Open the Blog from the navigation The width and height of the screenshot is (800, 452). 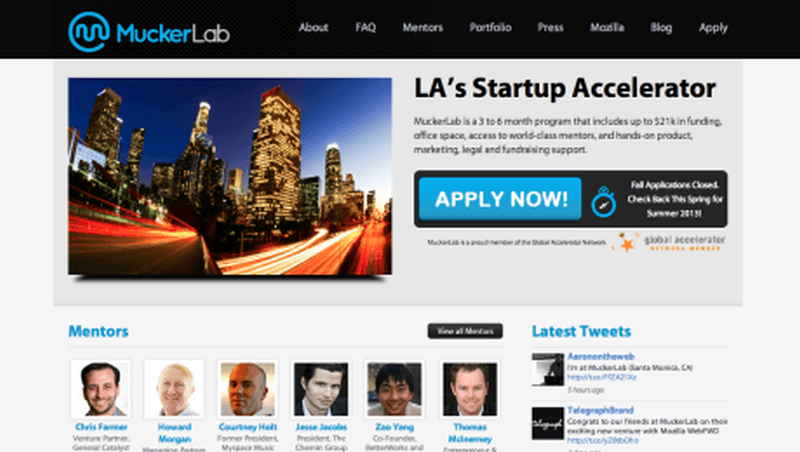(661, 28)
